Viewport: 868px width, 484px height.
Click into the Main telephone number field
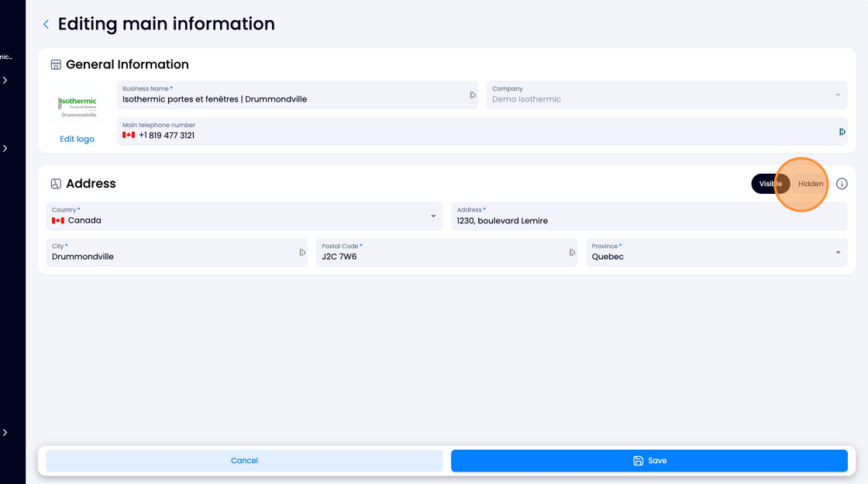pyautogui.click(x=482, y=131)
